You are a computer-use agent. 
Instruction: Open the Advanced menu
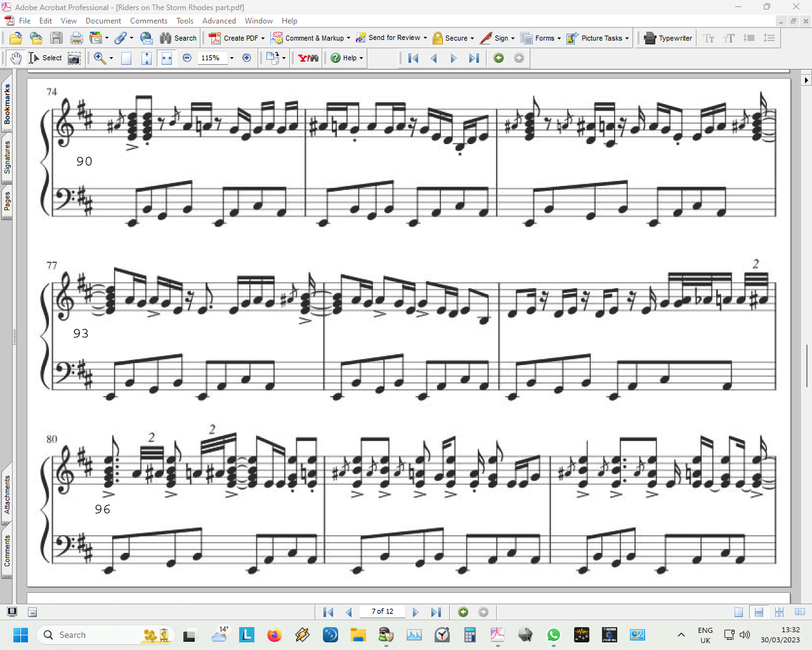tap(219, 21)
